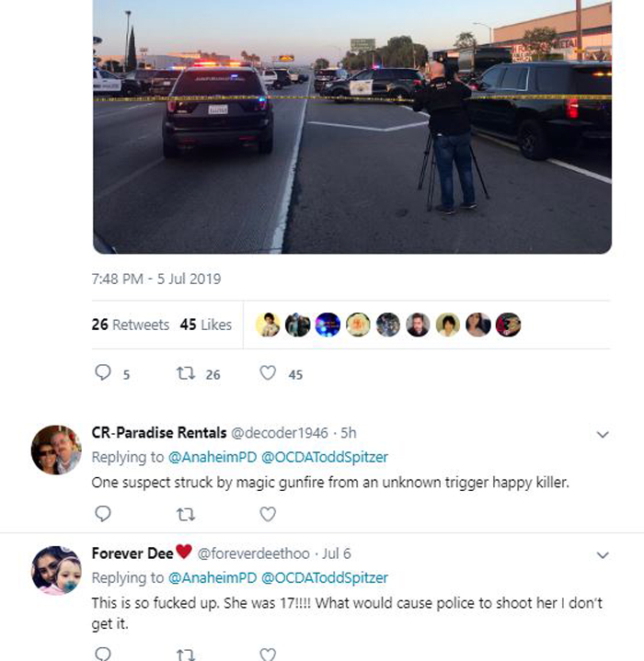Open @OCDAToddSpitzer mention in Forever Dee's reply
Image resolution: width=644 pixels, height=661 pixels.
coord(325,577)
